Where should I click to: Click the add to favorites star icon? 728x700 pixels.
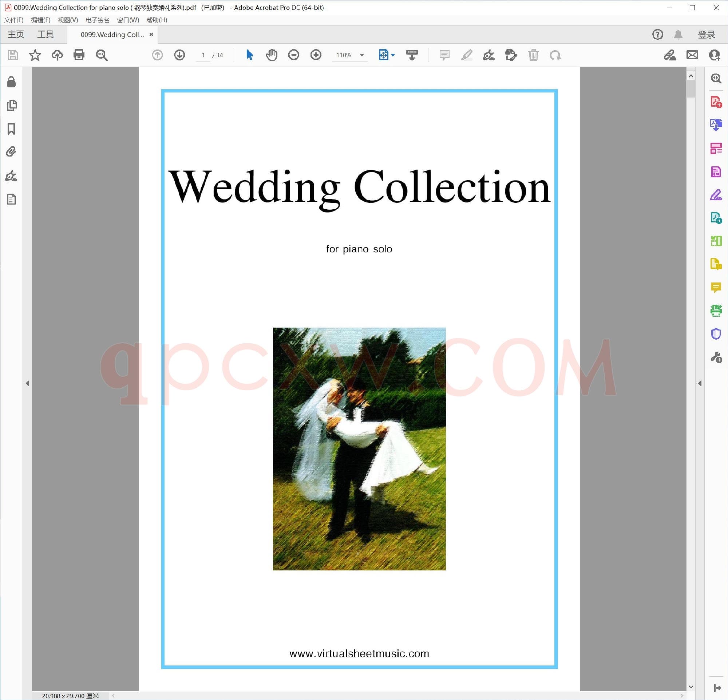(x=35, y=55)
